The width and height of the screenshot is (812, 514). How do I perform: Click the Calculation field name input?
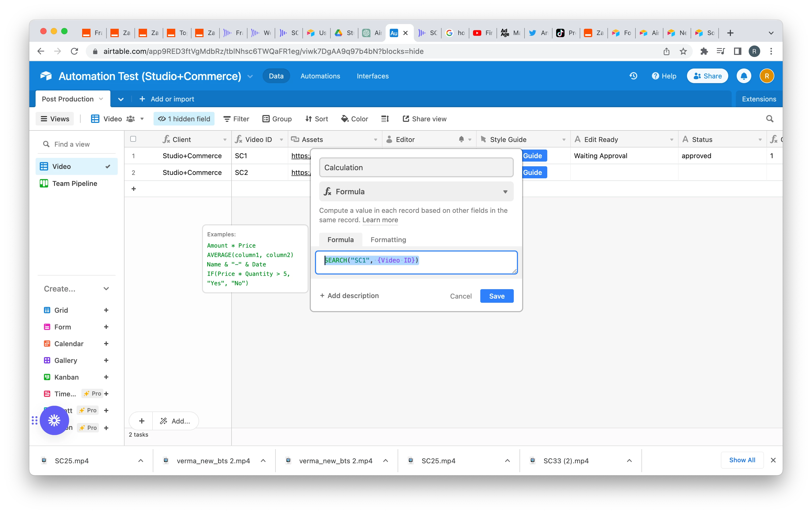point(416,168)
